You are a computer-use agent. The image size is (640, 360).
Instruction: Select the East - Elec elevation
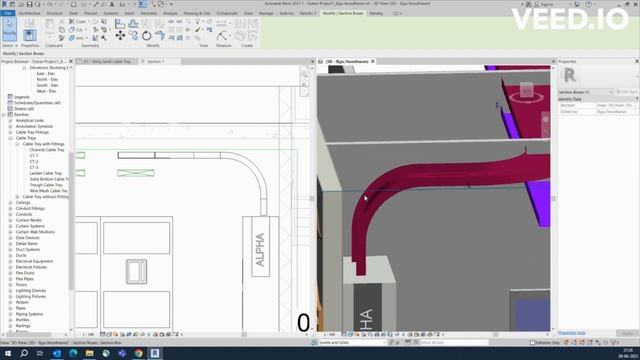(x=46, y=73)
